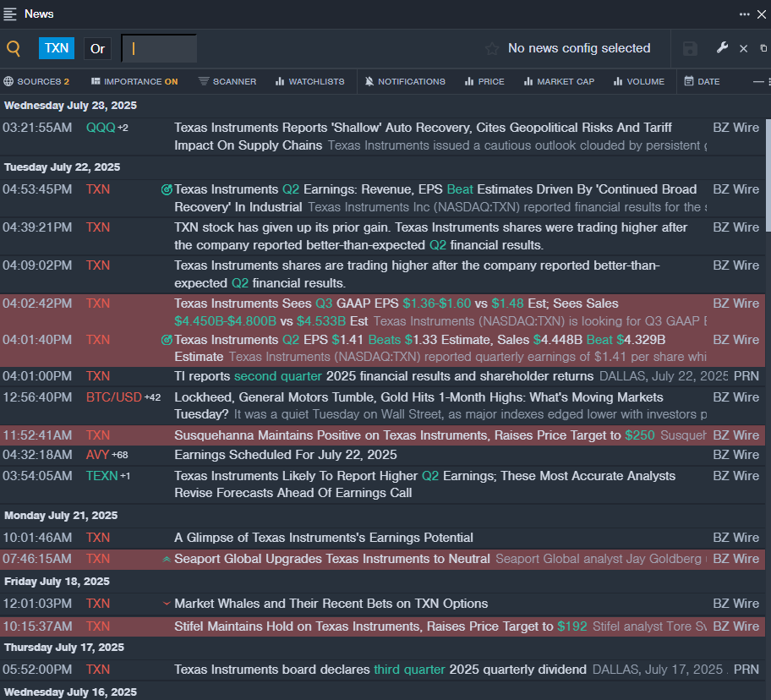Open the news config selector
The image size is (771, 700).
579,48
